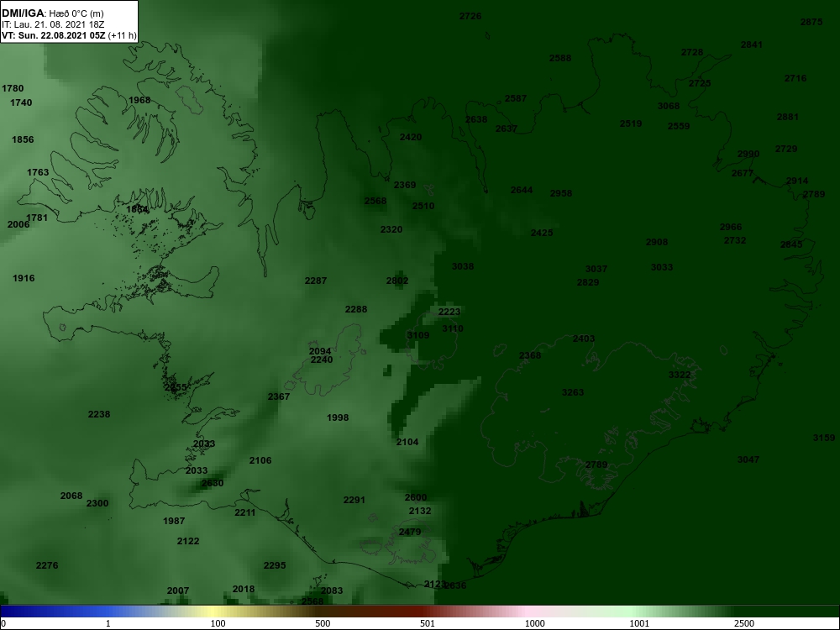Image resolution: width=840 pixels, height=630 pixels.
Task: Select the value 3322 on the large glacier
Action: 680,375
